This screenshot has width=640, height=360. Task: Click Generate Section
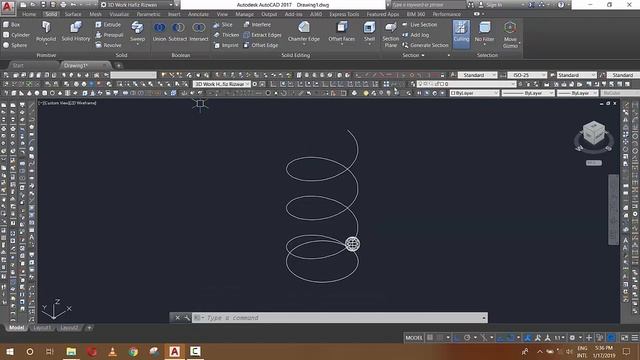click(x=425, y=45)
